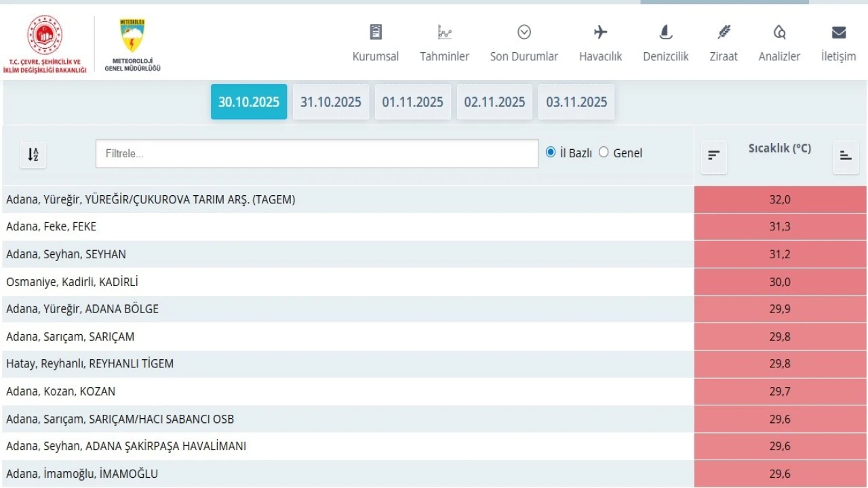Viewport: 868px width, 488px height.
Task: Click the Meteoroloji Genel Müdürlüğü logo
Action: point(132,43)
